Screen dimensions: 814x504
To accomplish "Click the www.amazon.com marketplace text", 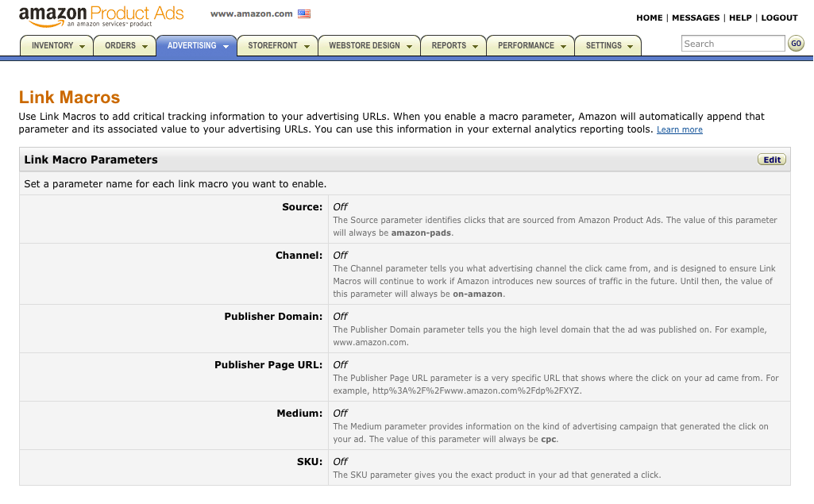I will click(x=251, y=14).
